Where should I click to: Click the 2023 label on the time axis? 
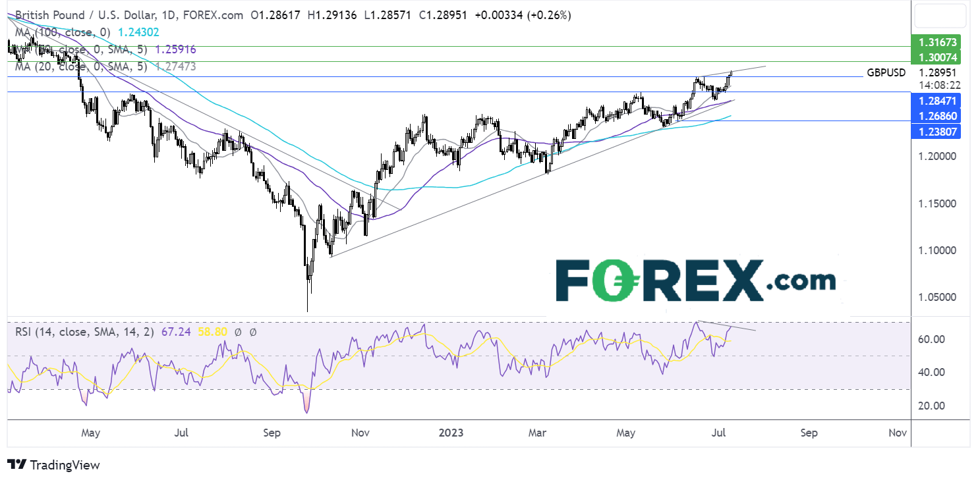click(449, 433)
